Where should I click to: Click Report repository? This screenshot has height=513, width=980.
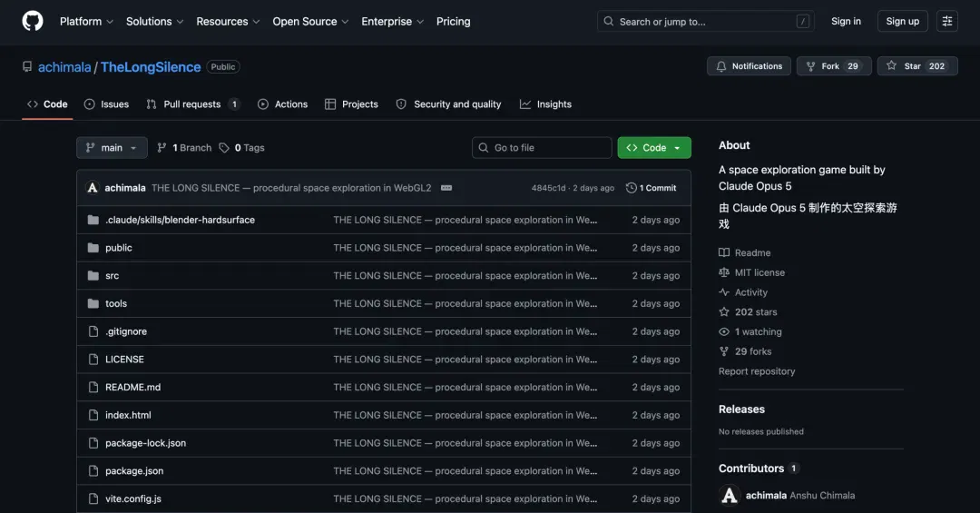pyautogui.click(x=757, y=371)
